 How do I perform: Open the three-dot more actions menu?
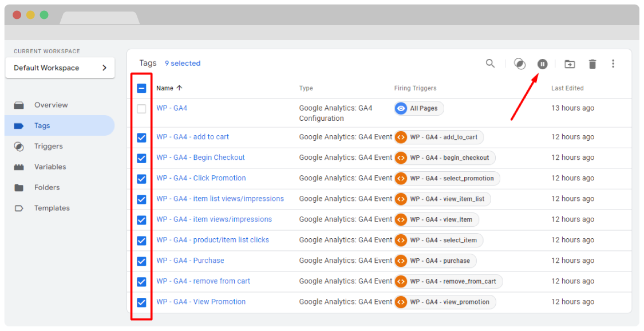pos(613,64)
